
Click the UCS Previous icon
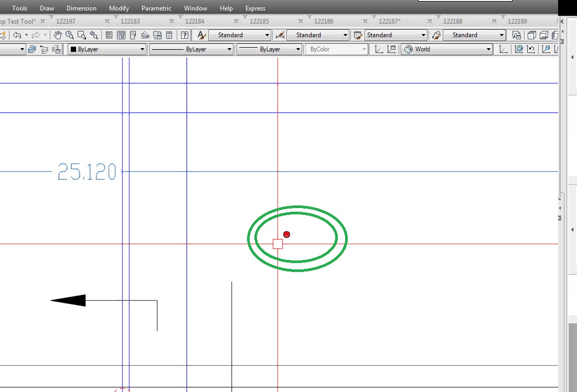coord(531,49)
